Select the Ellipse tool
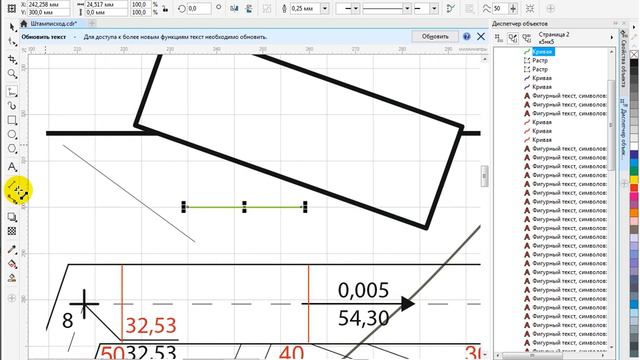The image size is (640, 360). (x=12, y=134)
